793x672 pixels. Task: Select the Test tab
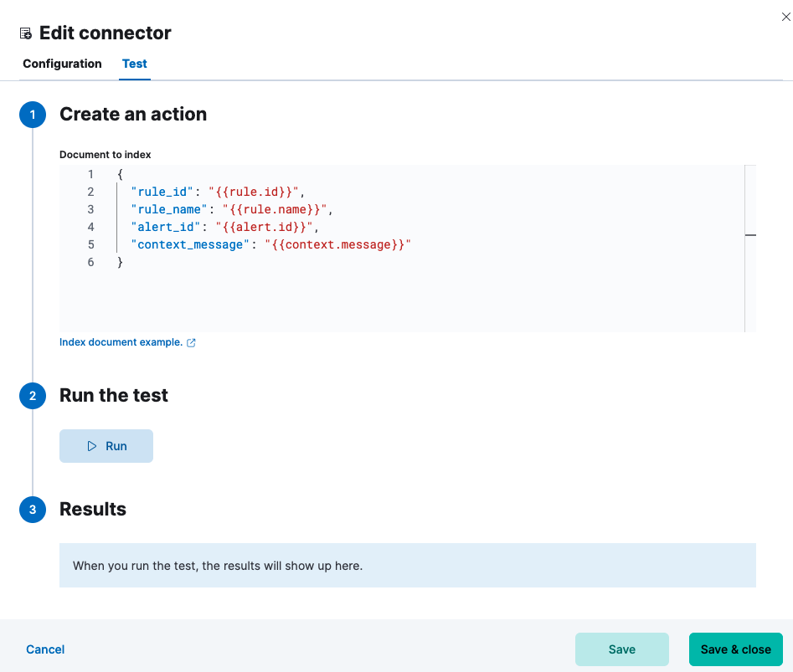(x=134, y=64)
